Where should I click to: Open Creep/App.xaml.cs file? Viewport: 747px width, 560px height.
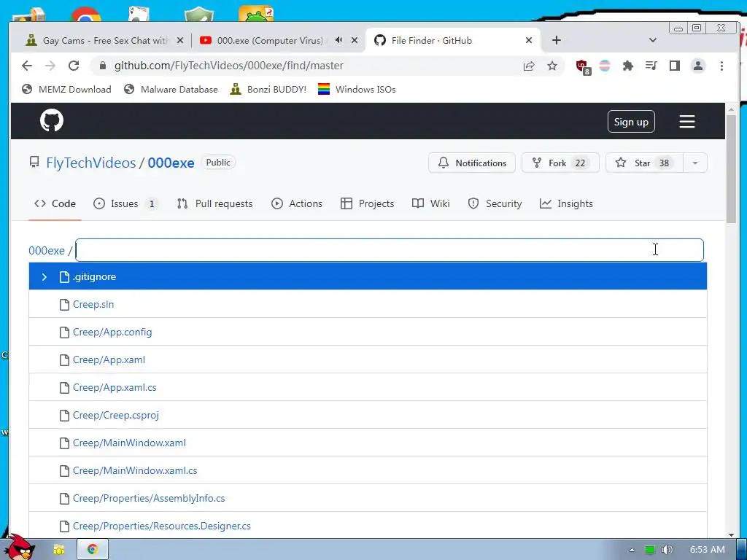coord(115,387)
